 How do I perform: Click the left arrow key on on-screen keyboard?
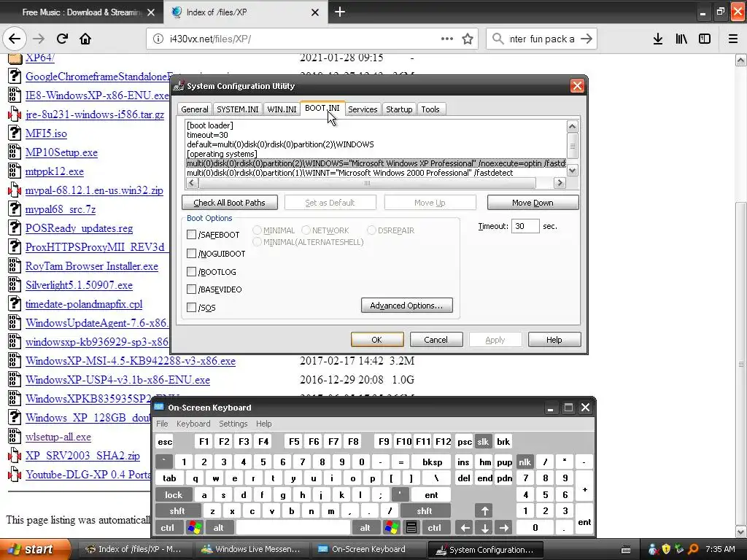[x=465, y=528]
